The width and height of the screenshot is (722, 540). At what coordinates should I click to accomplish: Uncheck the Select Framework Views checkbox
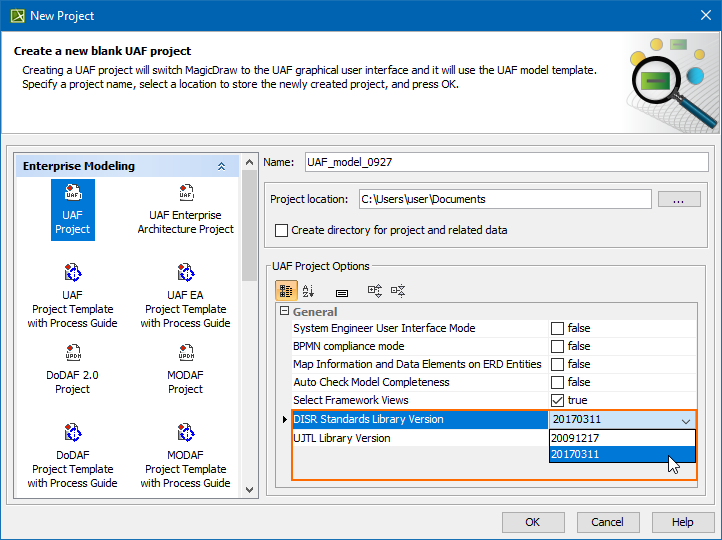click(x=557, y=400)
